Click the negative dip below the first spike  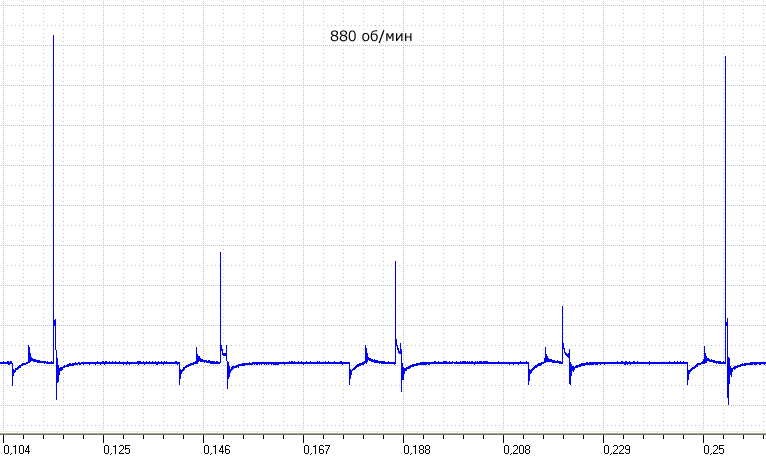click(56, 397)
